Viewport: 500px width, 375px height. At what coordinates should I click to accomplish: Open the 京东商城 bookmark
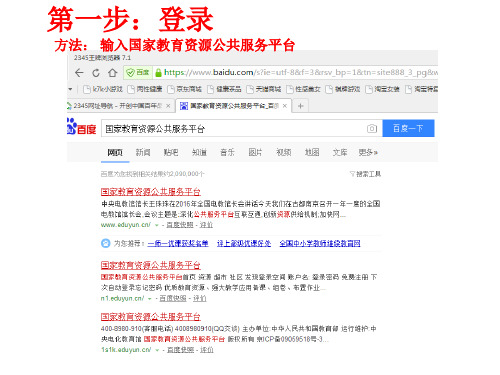coord(185,89)
